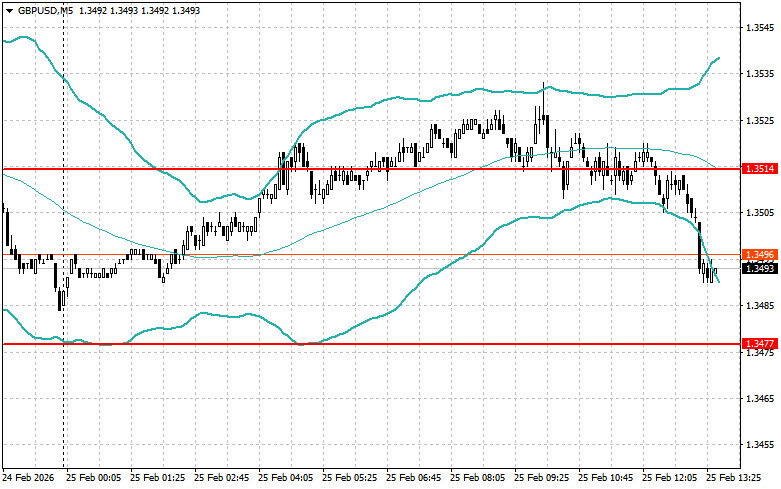781x489 pixels.
Task: Click the 1.3465 price scale value
Action: click(760, 398)
